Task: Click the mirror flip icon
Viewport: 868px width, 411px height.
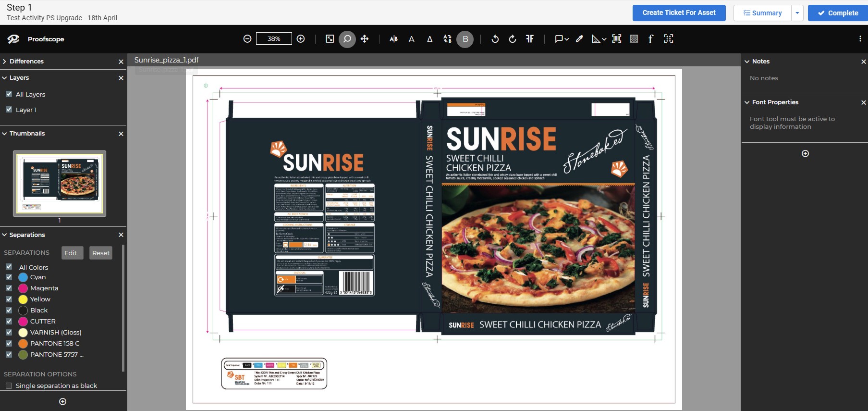Action: 530,39
